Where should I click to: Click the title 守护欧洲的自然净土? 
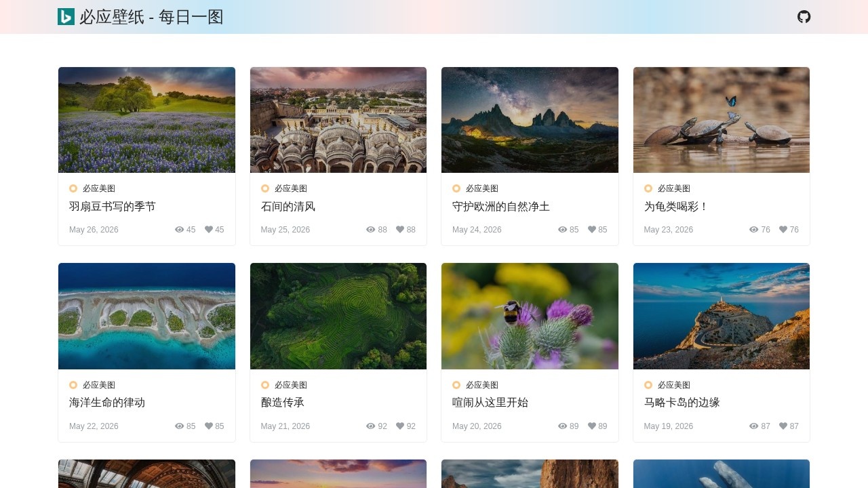pyautogui.click(x=501, y=207)
